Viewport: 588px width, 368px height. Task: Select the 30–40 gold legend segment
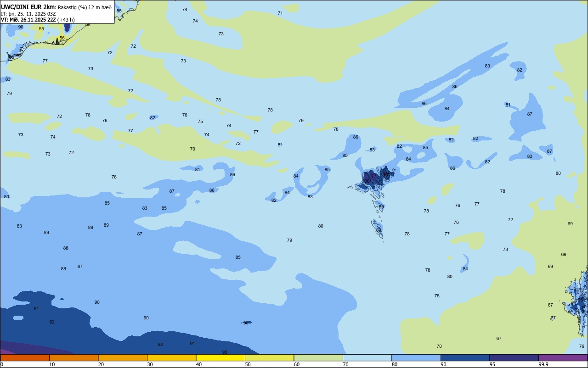(171, 357)
